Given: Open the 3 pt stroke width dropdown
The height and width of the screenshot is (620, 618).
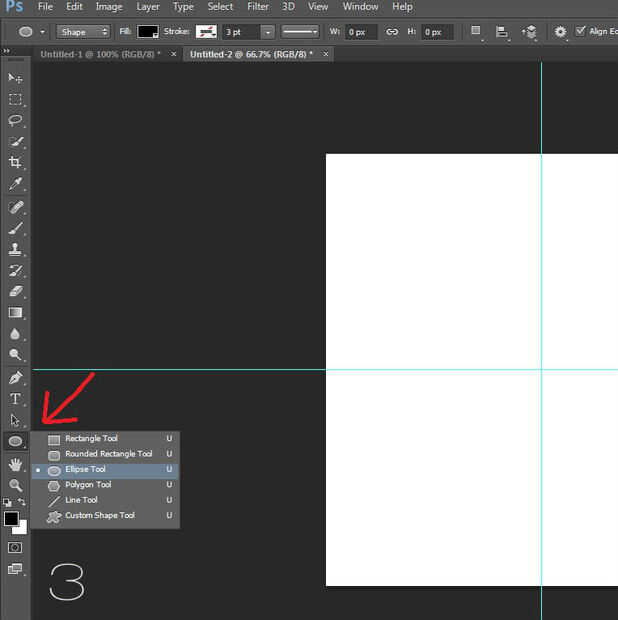Looking at the screenshot, I should click(x=268, y=32).
